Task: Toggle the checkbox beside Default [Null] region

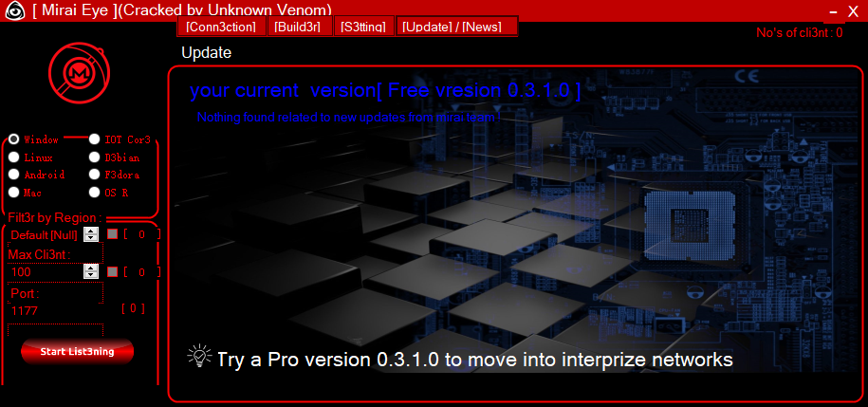Action: point(112,234)
